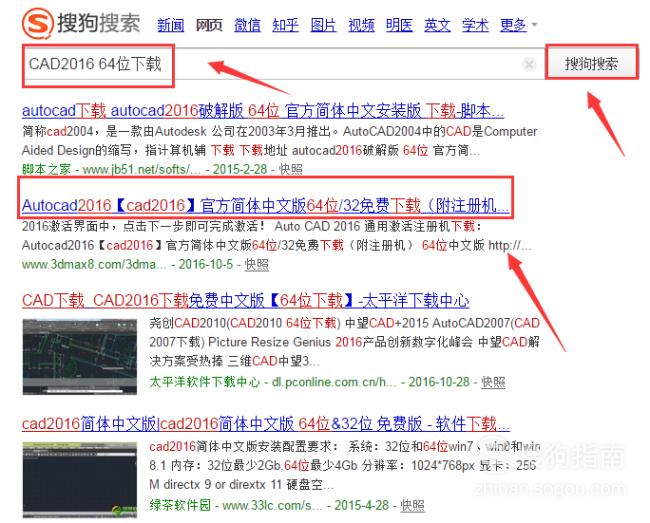The height and width of the screenshot is (523, 650).
Task: Open the 新闻 tab
Action: pos(170,25)
